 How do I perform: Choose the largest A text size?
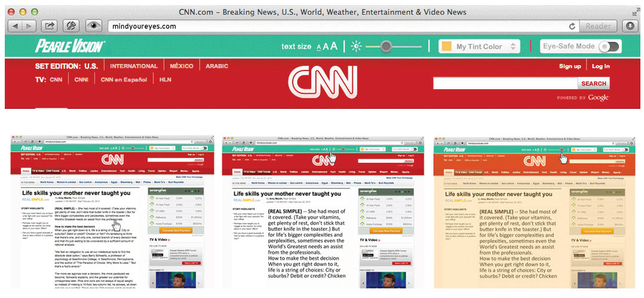[x=333, y=45]
